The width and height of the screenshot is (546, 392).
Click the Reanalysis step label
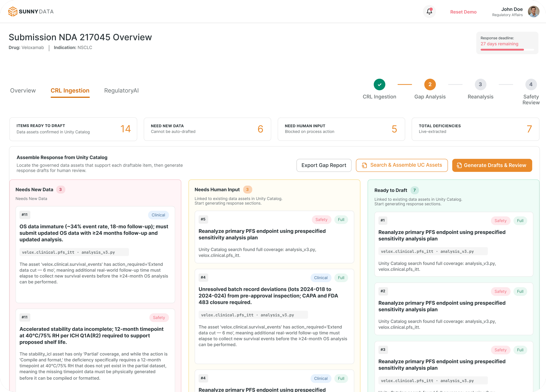coord(480,97)
